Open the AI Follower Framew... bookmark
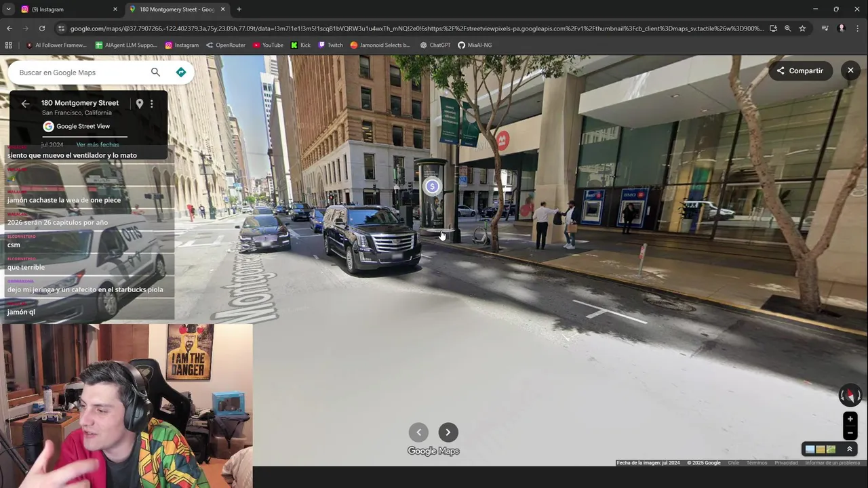Viewport: 868px width, 488px height. [x=56, y=45]
